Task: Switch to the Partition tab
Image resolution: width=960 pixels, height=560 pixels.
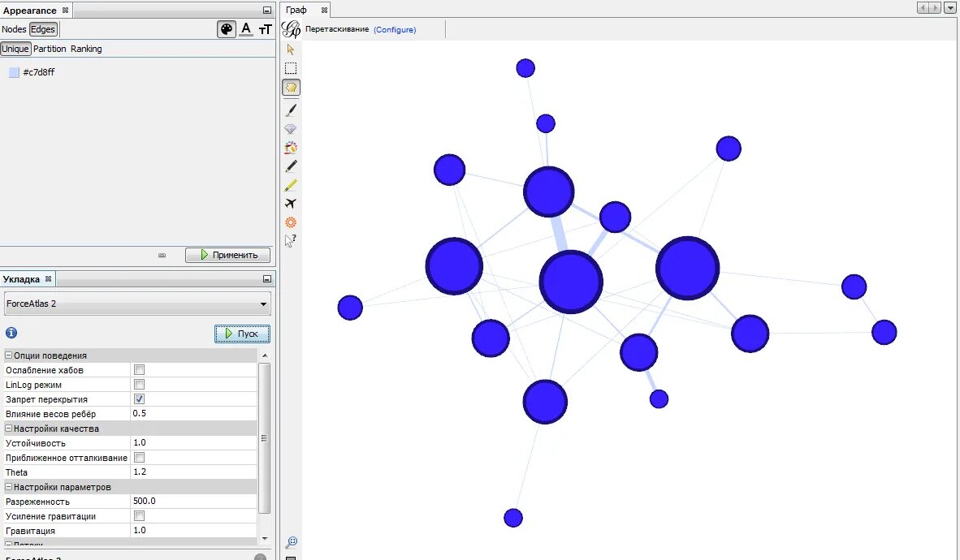Action: coord(50,49)
